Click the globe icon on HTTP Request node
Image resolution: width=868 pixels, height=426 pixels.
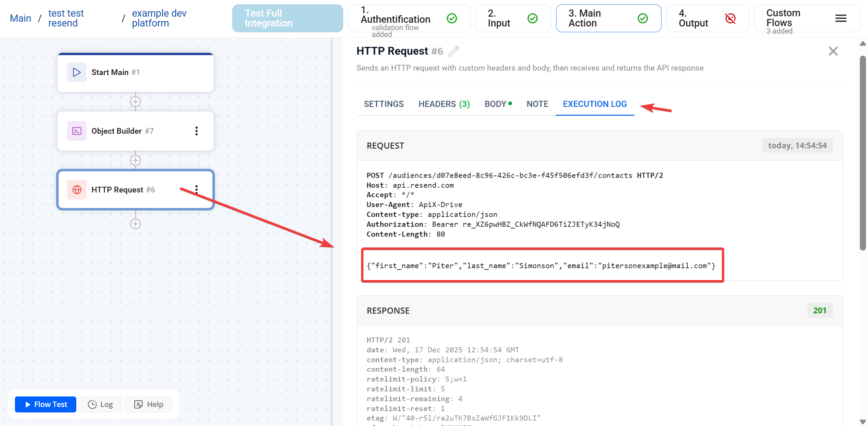[x=77, y=190]
